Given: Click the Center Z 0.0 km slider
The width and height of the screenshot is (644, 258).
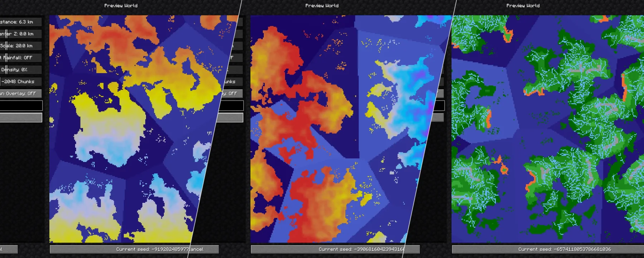Looking at the screenshot, I should [x=21, y=34].
